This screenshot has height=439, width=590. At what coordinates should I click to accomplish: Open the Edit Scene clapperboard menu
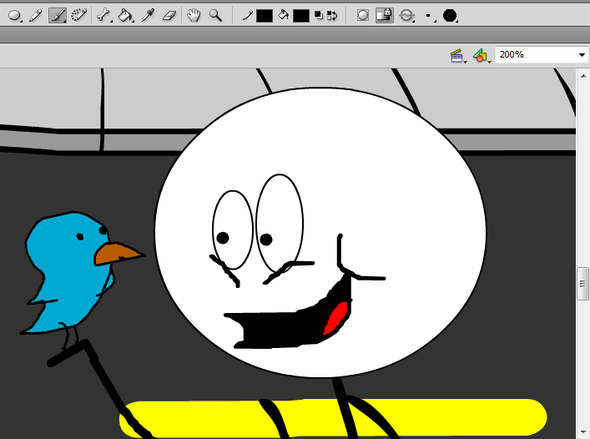click(458, 56)
